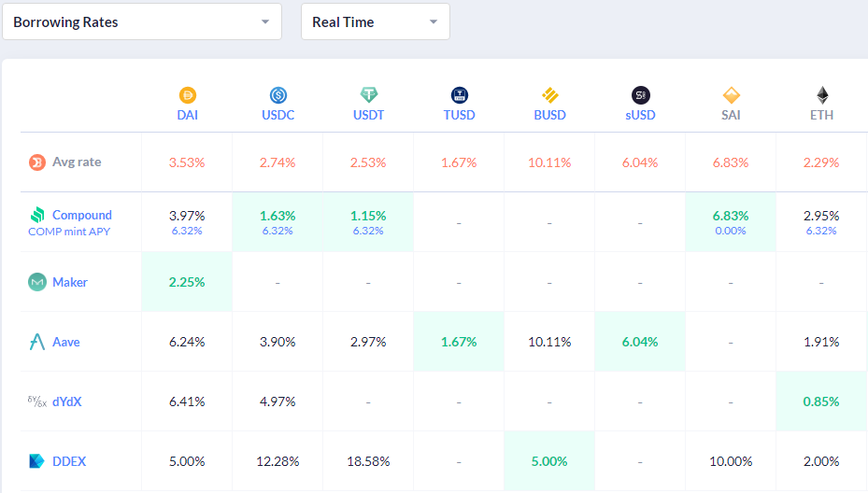This screenshot has height=493, width=868.
Task: Click the TUSD coin icon
Action: tap(460, 95)
